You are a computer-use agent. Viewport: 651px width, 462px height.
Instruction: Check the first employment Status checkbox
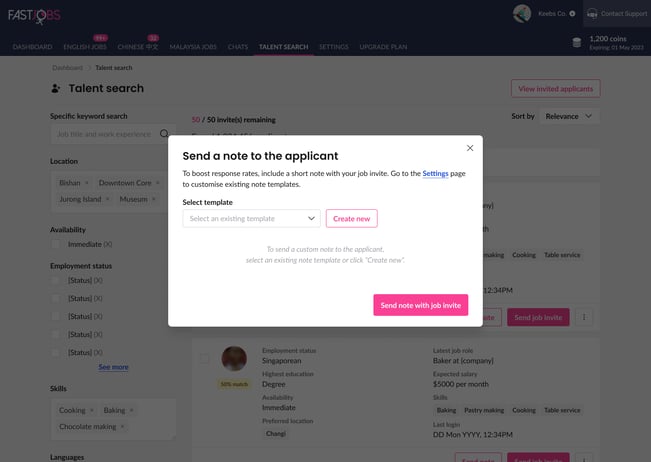tap(55, 281)
